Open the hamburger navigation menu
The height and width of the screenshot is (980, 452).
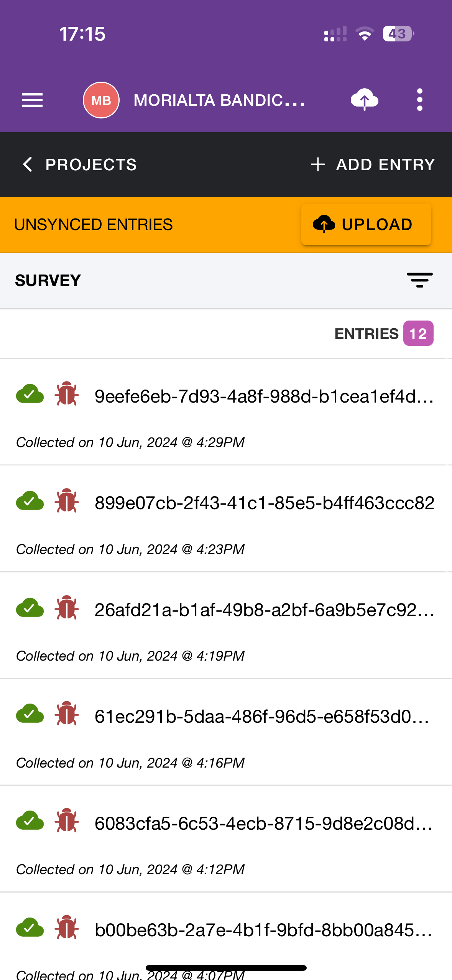(x=32, y=100)
